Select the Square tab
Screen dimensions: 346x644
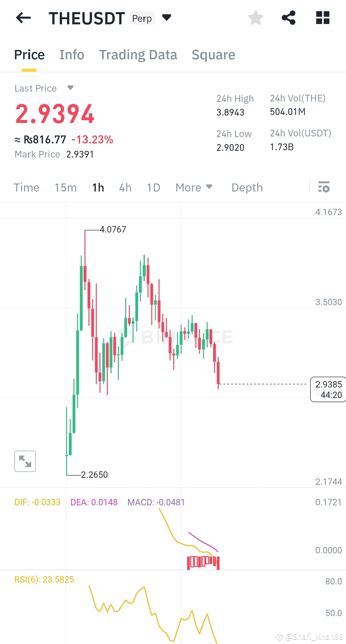213,54
